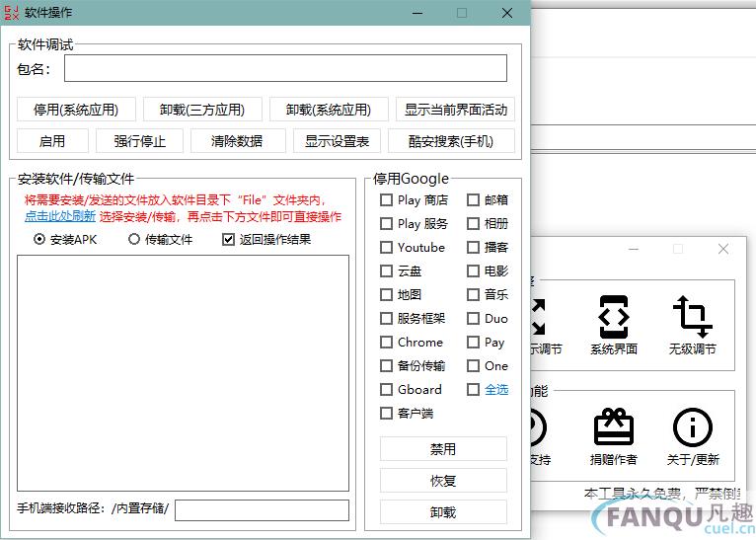Click the 点击此处刷新 link
The height and width of the screenshot is (540, 756).
click(60, 216)
